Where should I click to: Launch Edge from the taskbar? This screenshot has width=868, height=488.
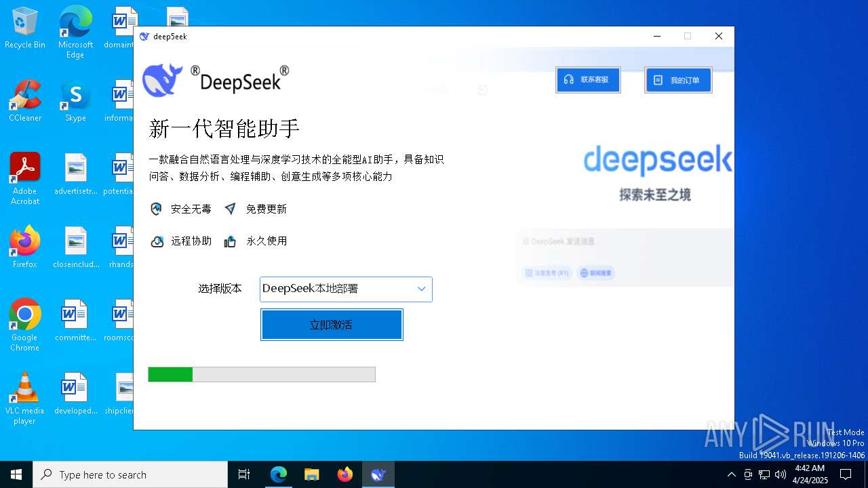click(279, 474)
